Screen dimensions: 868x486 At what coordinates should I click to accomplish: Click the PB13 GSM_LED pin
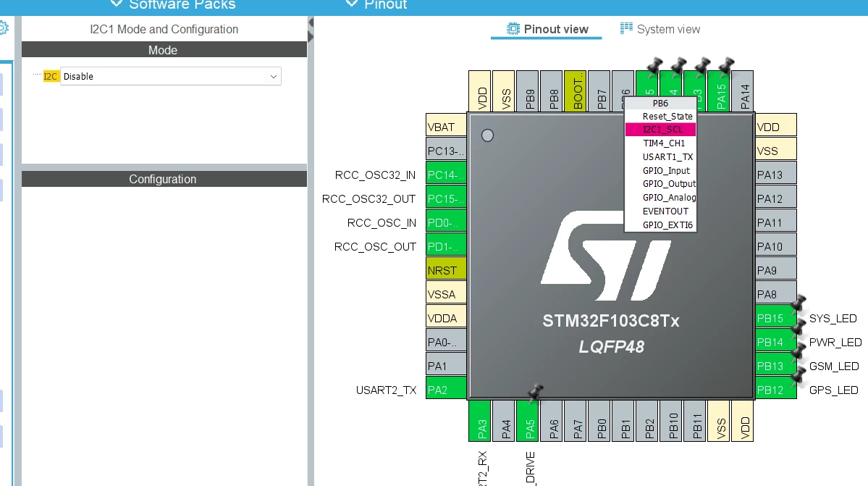coord(776,366)
